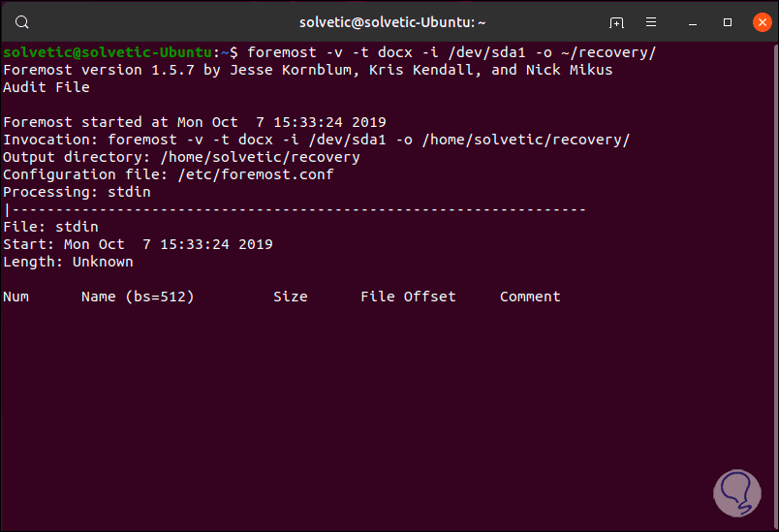
Task: Click the Foremost version 1.5.7 line
Action: click(307, 70)
